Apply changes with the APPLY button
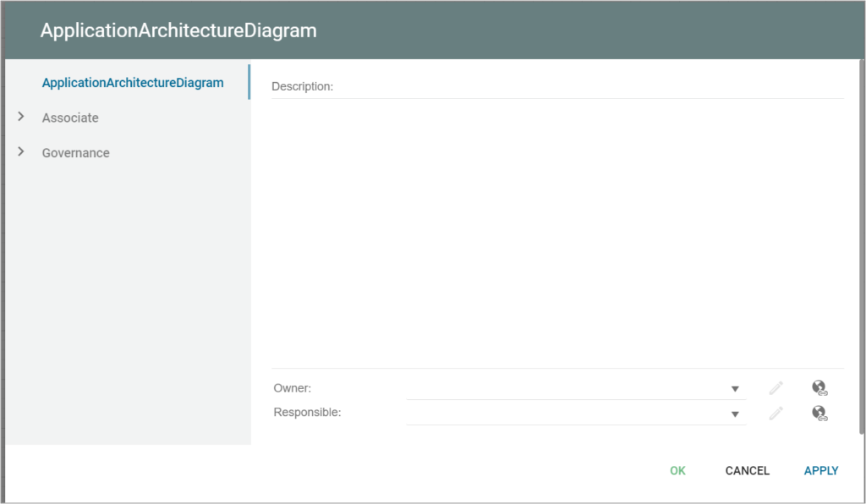Image resolution: width=866 pixels, height=504 pixels. tap(820, 470)
